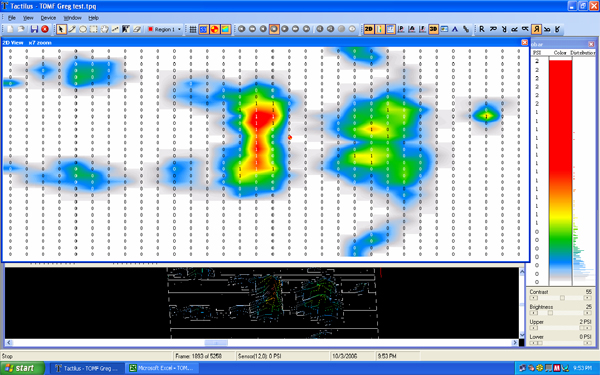Open the View menu
The height and width of the screenshot is (375, 600).
(x=28, y=18)
